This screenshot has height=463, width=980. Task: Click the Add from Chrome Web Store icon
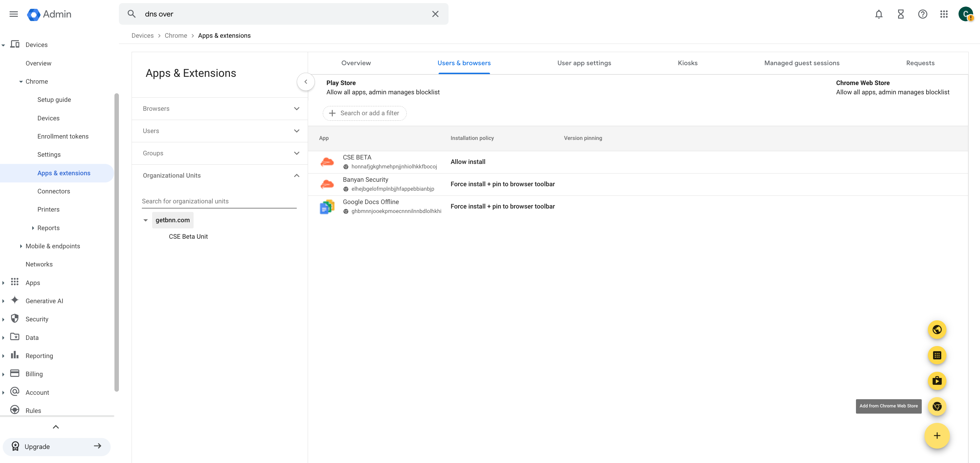tap(936, 406)
